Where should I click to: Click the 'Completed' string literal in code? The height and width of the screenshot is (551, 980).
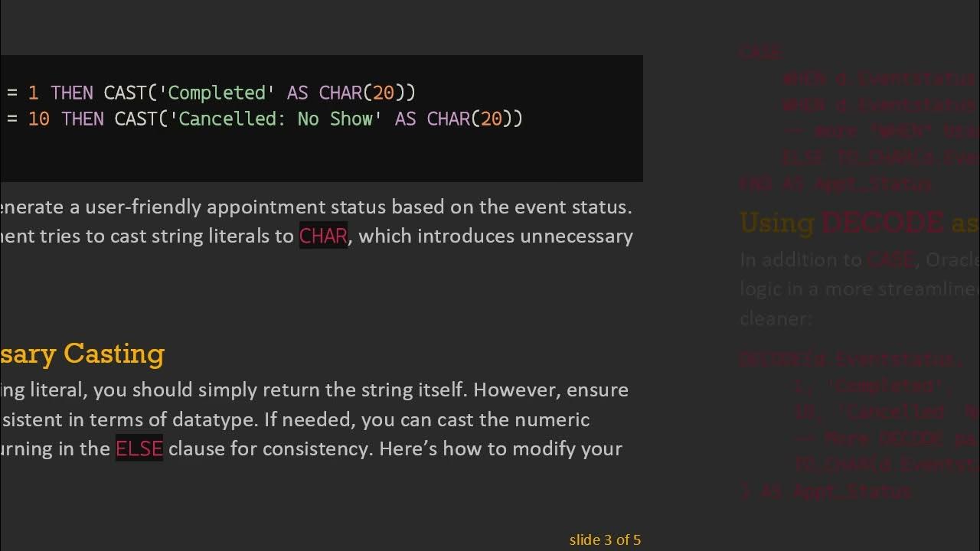pos(217,93)
